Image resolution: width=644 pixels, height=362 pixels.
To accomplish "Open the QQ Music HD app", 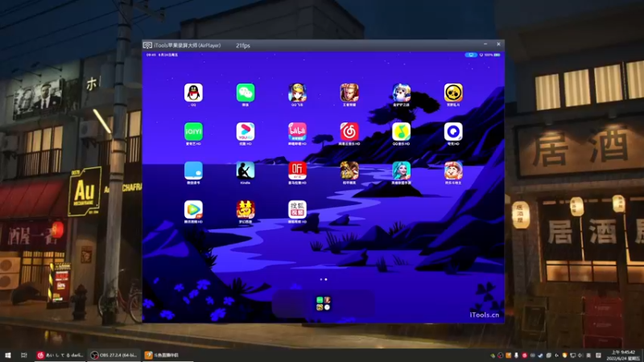I will pos(401,131).
